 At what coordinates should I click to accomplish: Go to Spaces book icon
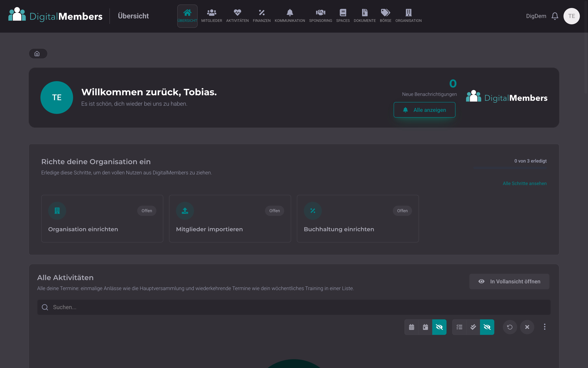click(343, 16)
